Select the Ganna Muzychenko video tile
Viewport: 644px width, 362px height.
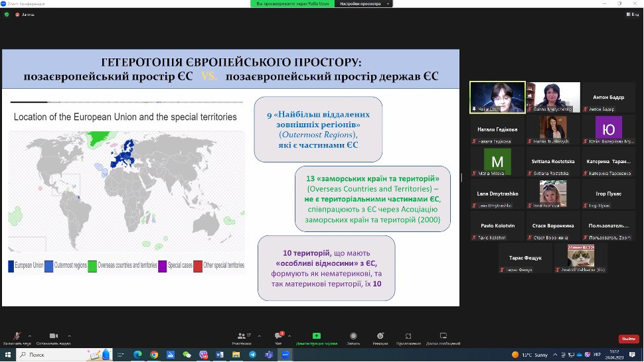click(553, 97)
